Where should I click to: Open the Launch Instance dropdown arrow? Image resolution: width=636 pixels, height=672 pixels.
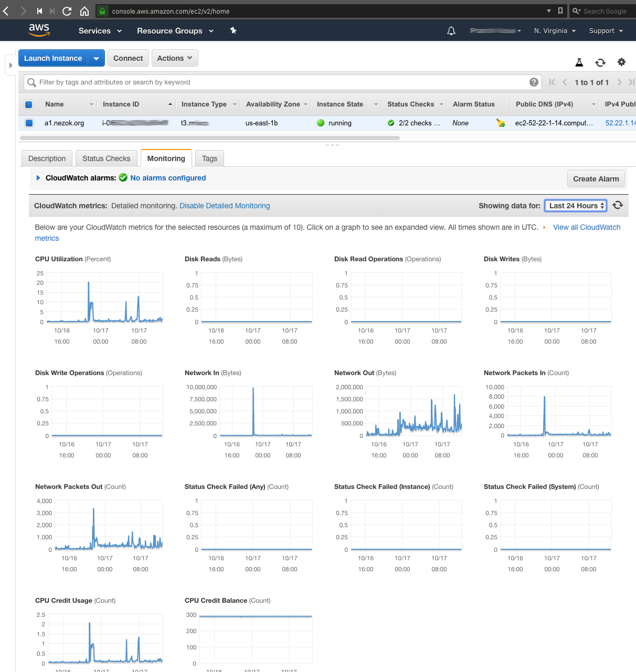point(97,58)
